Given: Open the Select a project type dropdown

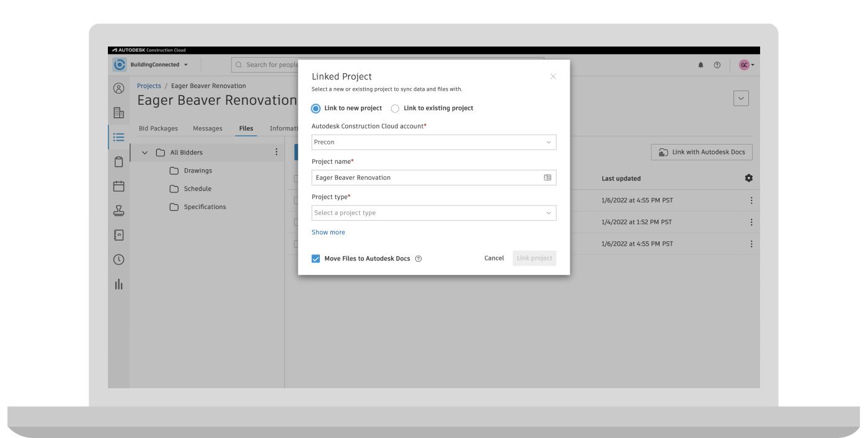Looking at the screenshot, I should 433,213.
